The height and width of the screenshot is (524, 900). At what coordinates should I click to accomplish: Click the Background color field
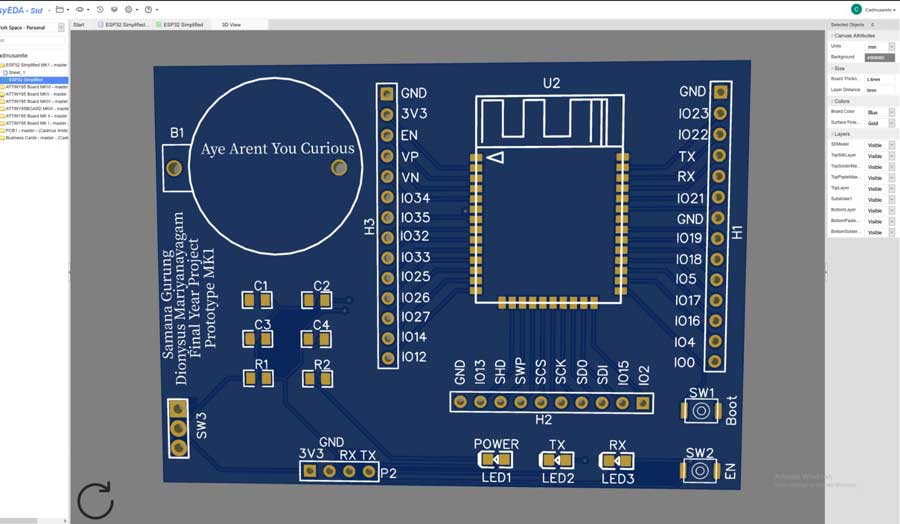coord(879,57)
